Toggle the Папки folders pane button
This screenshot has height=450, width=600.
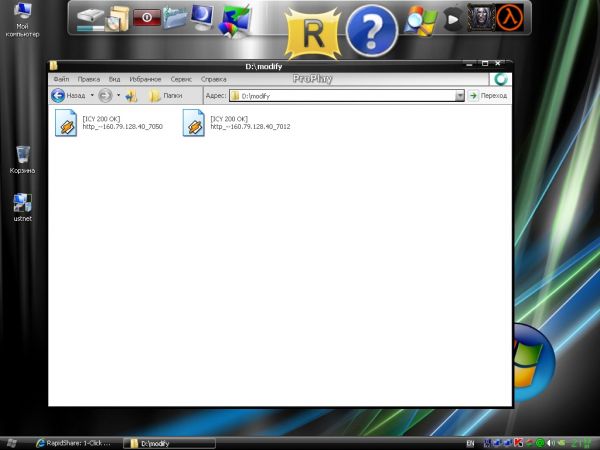click(x=166, y=96)
